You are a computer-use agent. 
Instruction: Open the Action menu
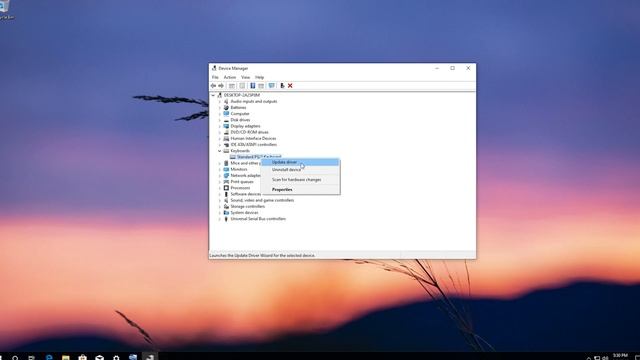tap(229, 77)
